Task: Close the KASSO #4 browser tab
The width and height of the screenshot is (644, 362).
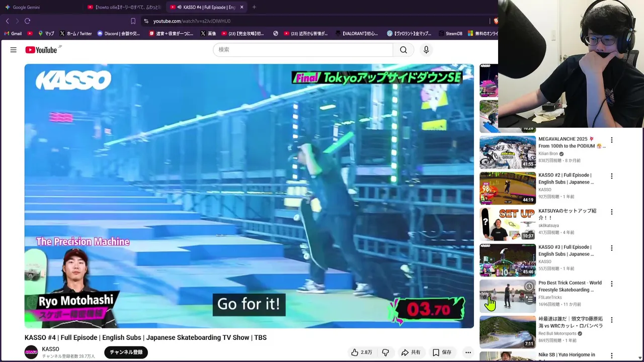Action: coord(242,7)
